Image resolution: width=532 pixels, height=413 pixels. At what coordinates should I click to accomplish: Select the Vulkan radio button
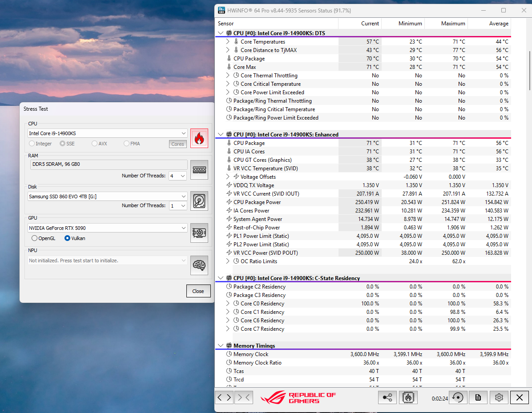(x=67, y=238)
